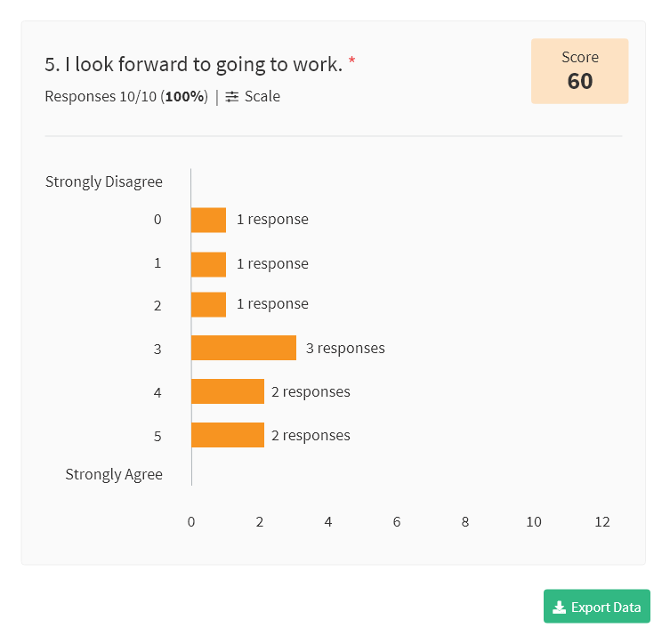Image resolution: width=670 pixels, height=644 pixels.
Task: Click the '3 responses' data label
Action: tap(345, 349)
